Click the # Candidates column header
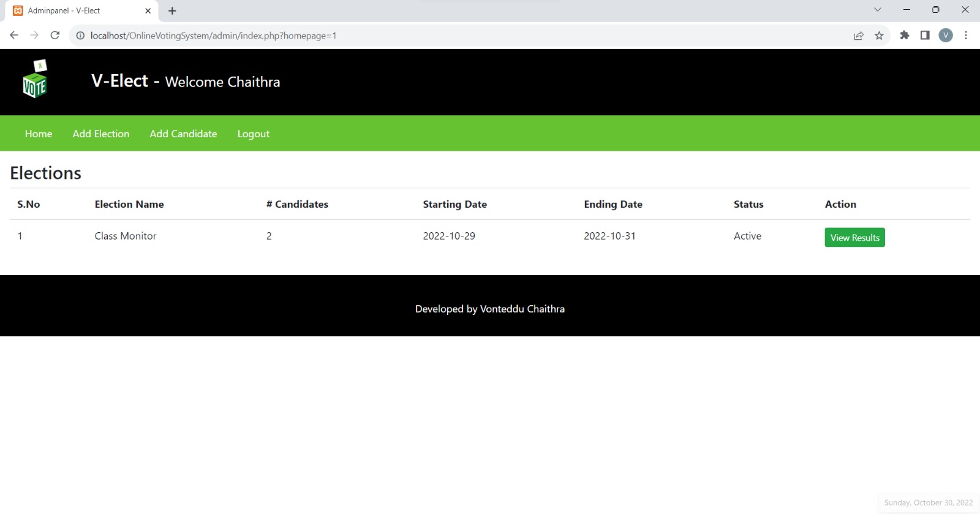 tap(297, 204)
